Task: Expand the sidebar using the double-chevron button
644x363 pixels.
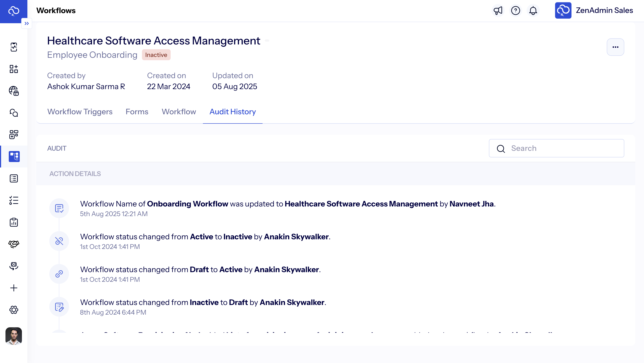Action: click(27, 23)
